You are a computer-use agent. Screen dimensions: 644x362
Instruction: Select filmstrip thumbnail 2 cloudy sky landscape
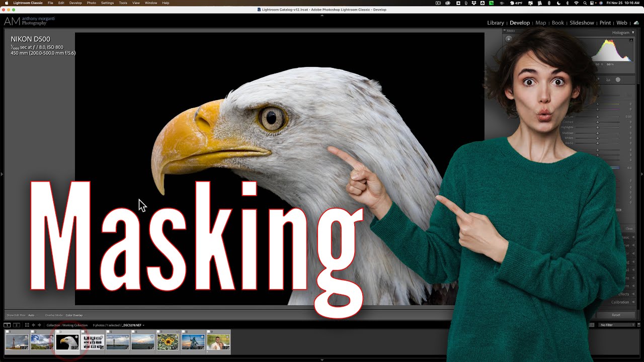[42, 342]
